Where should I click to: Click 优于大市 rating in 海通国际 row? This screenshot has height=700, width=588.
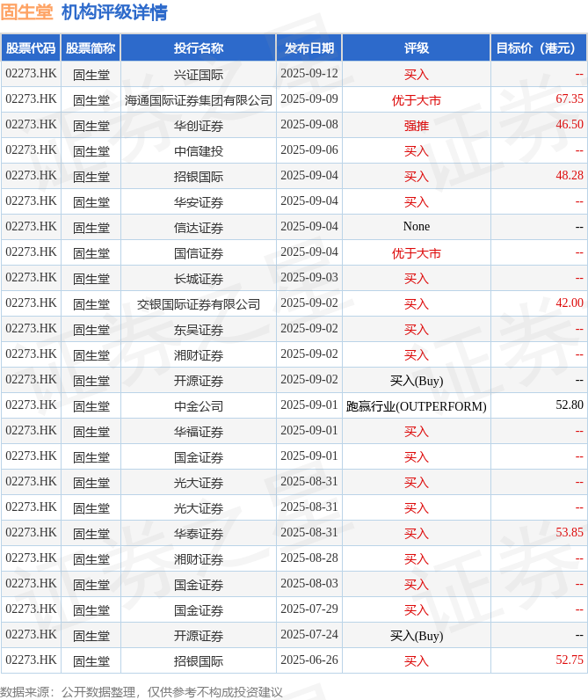pyautogui.click(x=417, y=100)
